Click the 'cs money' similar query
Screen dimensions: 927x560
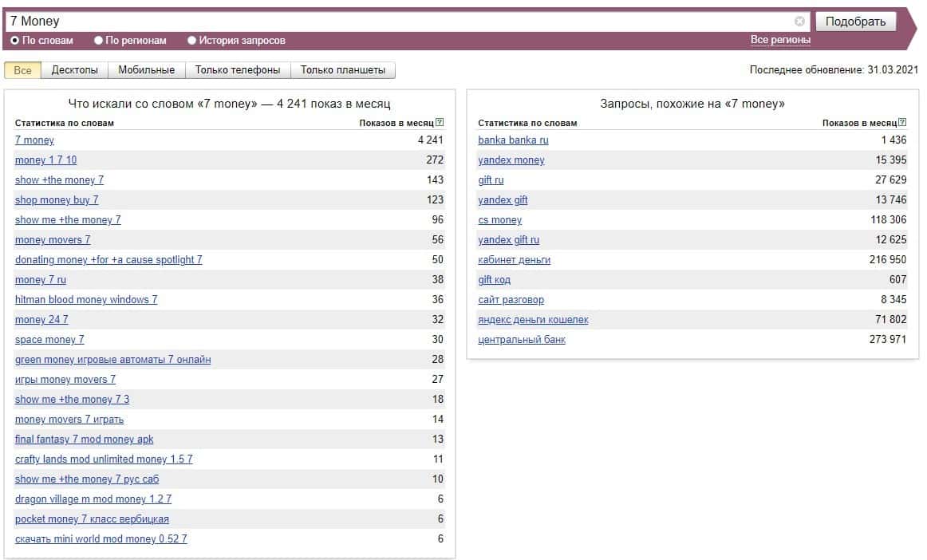pos(499,220)
